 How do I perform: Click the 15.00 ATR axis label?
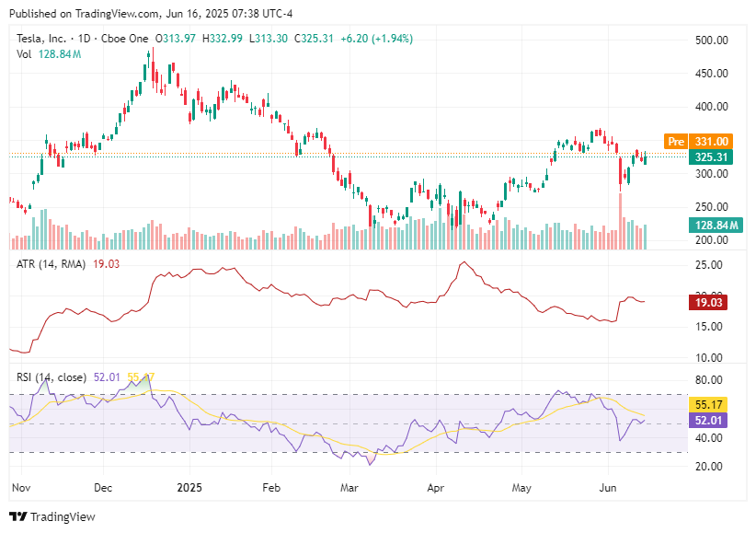pyautogui.click(x=709, y=327)
